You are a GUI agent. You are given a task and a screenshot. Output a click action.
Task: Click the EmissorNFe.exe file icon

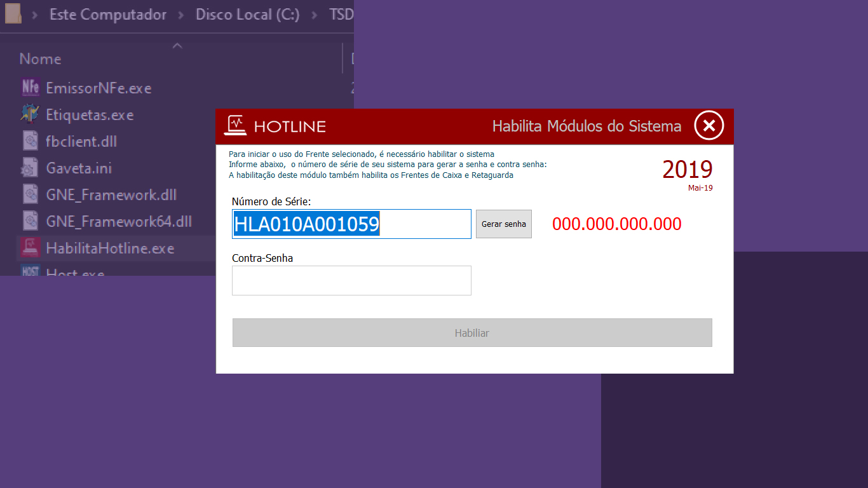point(30,88)
